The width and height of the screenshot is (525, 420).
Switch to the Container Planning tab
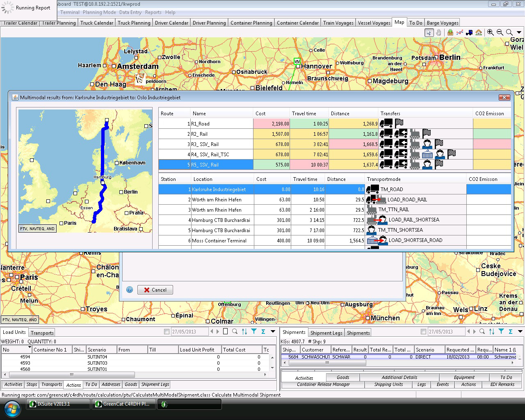tap(251, 23)
